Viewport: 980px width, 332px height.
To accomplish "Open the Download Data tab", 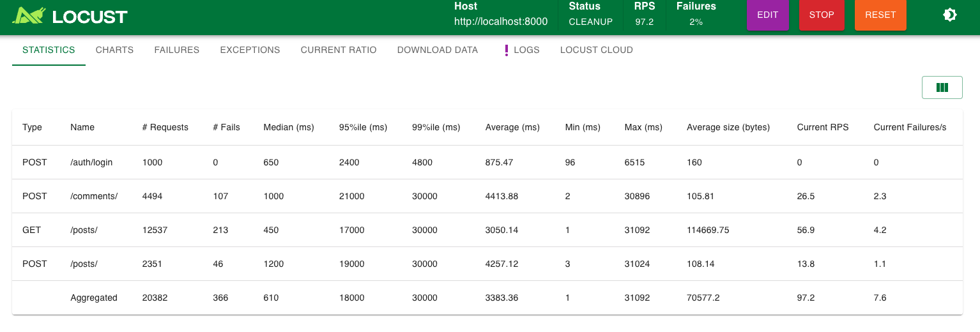I will point(438,50).
